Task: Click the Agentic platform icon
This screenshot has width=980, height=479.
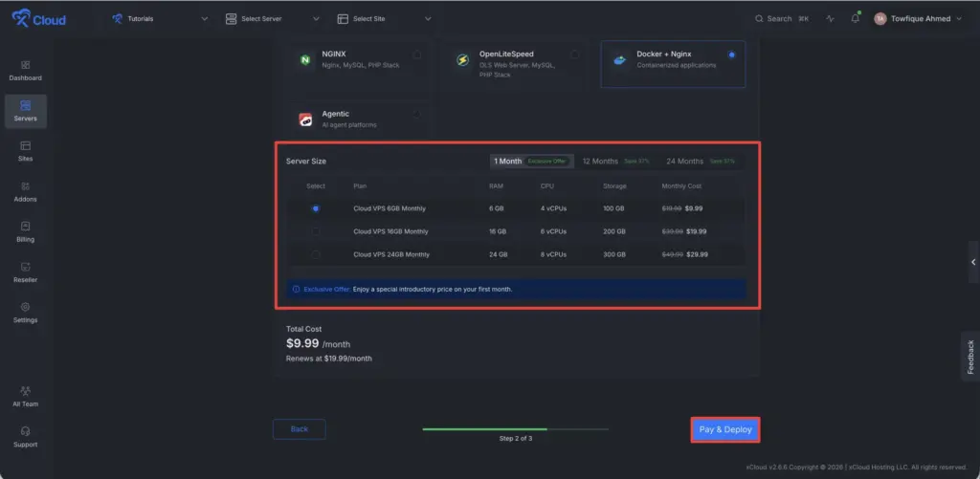Action: [x=305, y=120]
